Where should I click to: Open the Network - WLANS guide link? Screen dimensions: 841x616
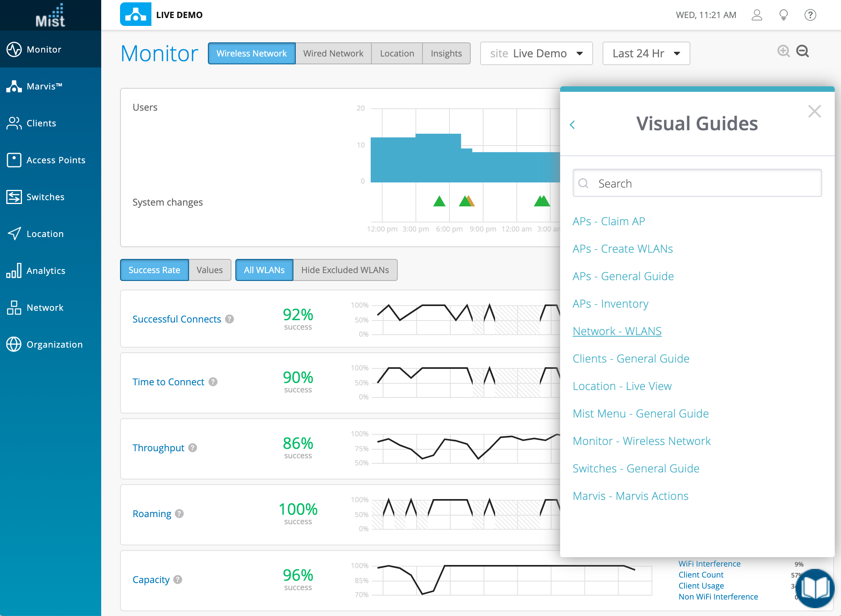[617, 331]
